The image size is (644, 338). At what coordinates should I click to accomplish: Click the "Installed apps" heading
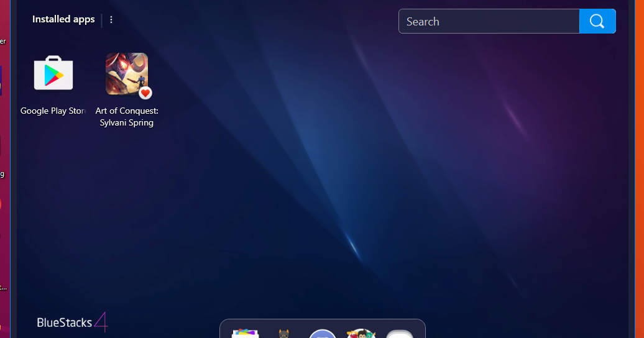coord(63,19)
